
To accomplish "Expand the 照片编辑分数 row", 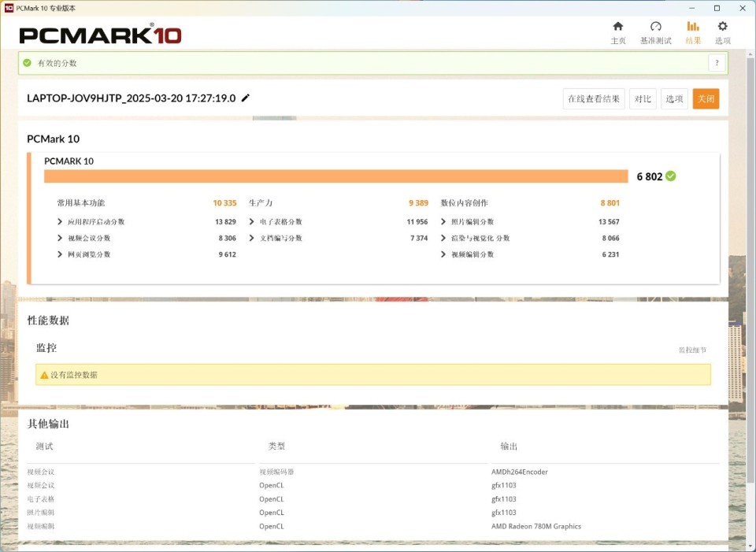I will tap(443, 222).
